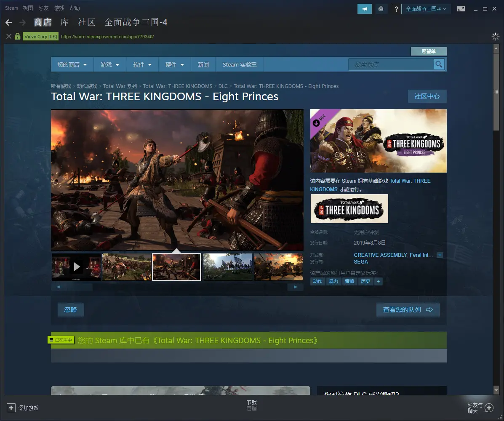Open 动作游戏 breadcrumb link
Image resolution: width=504 pixels, height=421 pixels.
87,86
